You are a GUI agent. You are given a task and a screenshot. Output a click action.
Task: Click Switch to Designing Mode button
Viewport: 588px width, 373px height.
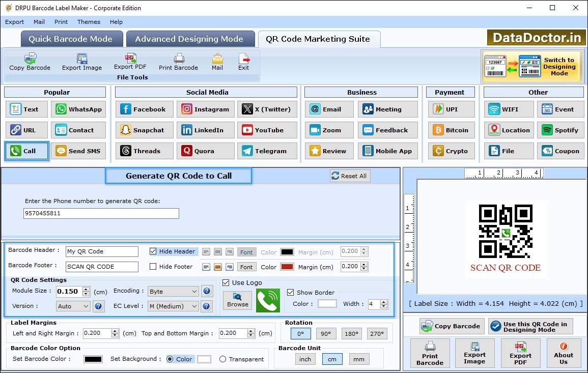pyautogui.click(x=533, y=66)
